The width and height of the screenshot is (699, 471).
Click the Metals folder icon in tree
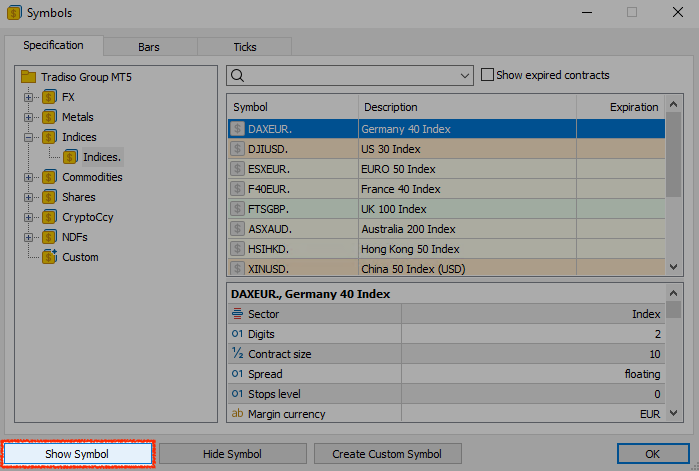(x=49, y=117)
